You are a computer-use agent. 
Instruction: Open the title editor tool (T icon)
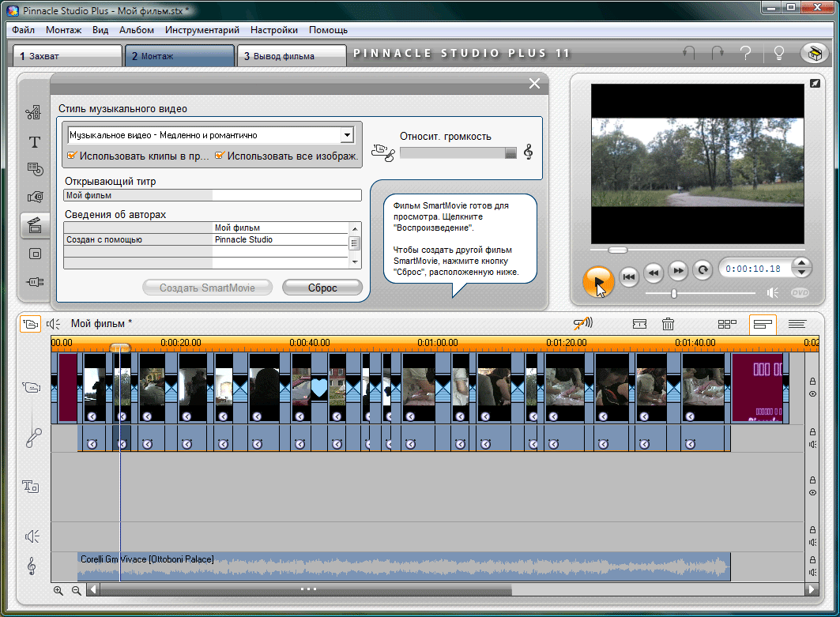[x=34, y=142]
